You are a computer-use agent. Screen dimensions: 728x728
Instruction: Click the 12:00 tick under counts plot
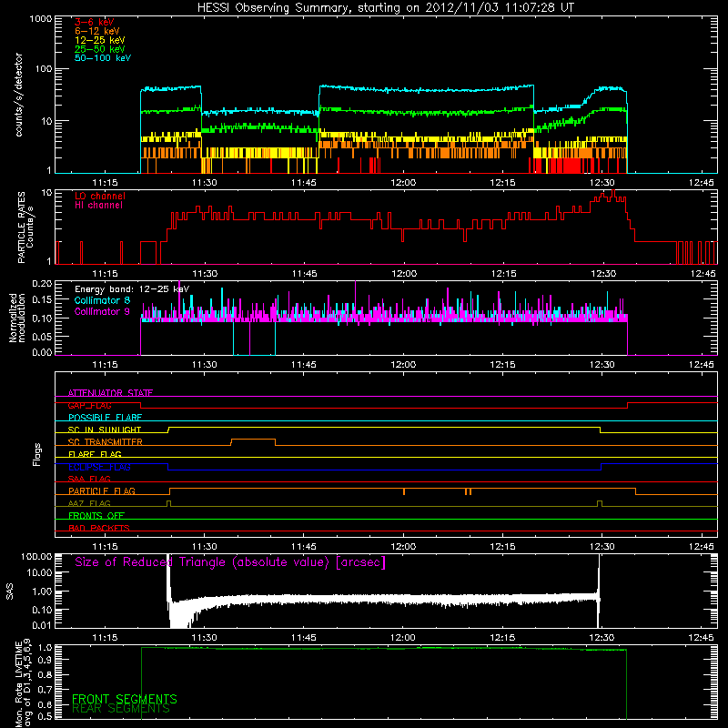pos(403,183)
